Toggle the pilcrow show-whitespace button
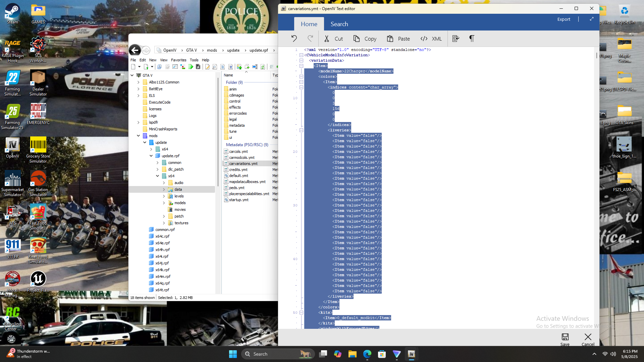Image resolution: width=644 pixels, height=362 pixels. tap(472, 39)
